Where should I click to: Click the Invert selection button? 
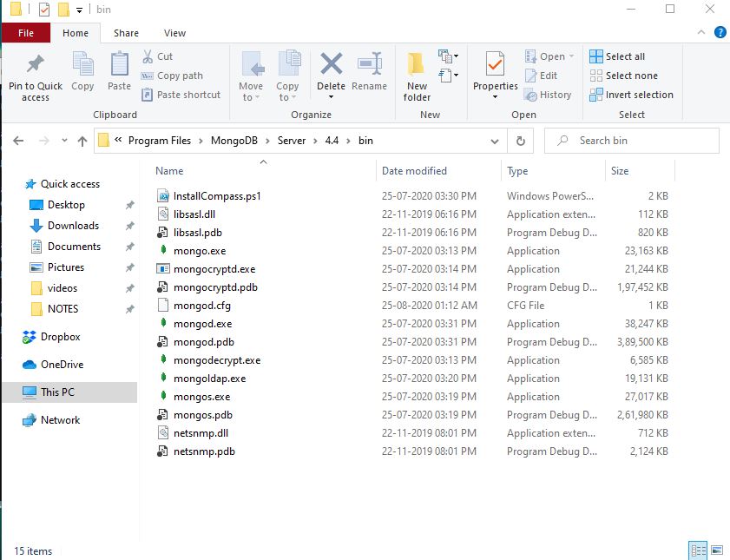[631, 95]
